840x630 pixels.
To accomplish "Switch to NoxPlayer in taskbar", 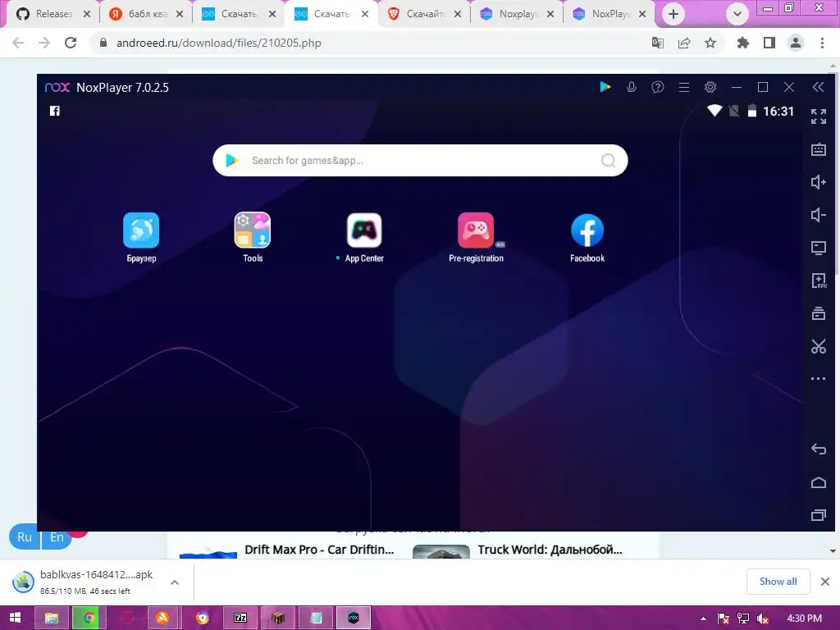I will [x=354, y=618].
